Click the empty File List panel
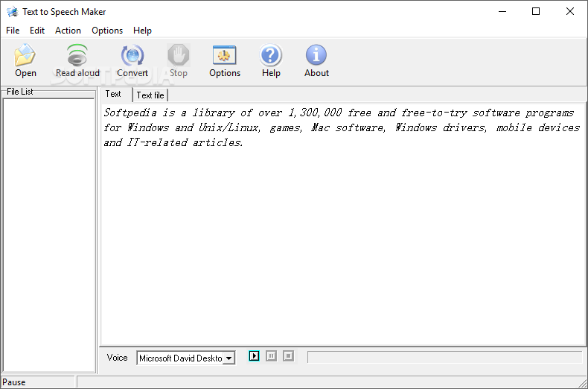 coord(48,235)
